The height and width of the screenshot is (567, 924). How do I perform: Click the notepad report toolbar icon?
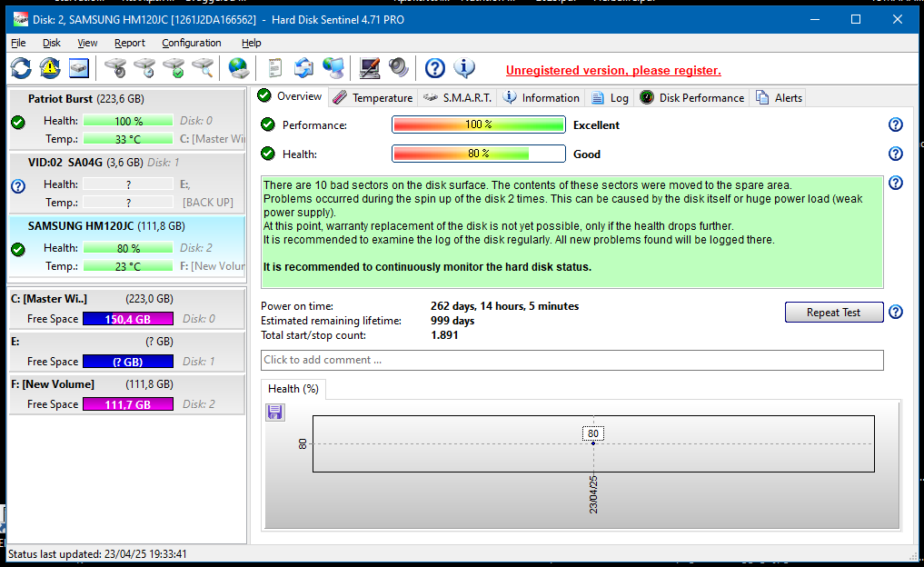274,68
